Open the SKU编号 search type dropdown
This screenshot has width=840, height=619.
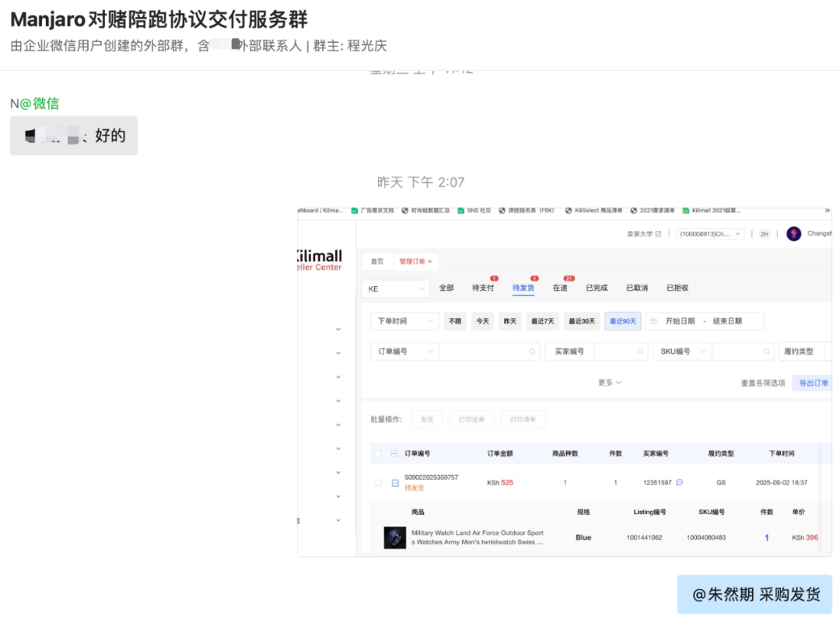683,351
